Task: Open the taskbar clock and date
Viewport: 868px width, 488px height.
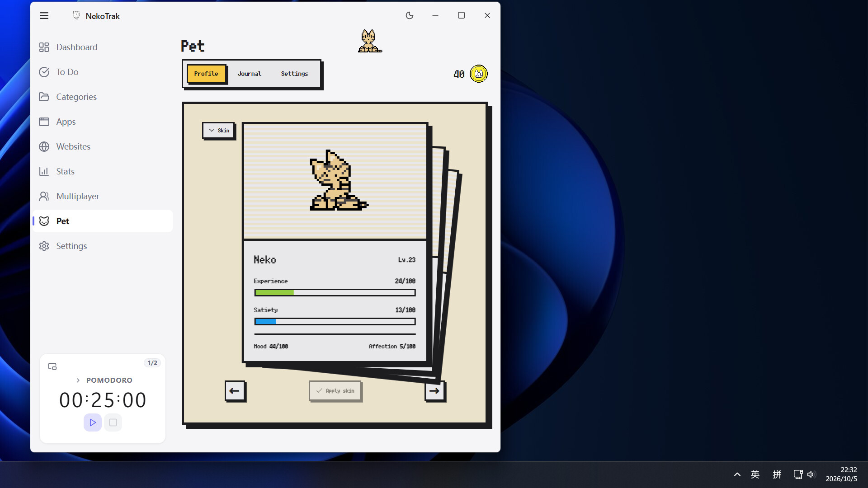Action: pyautogui.click(x=841, y=474)
